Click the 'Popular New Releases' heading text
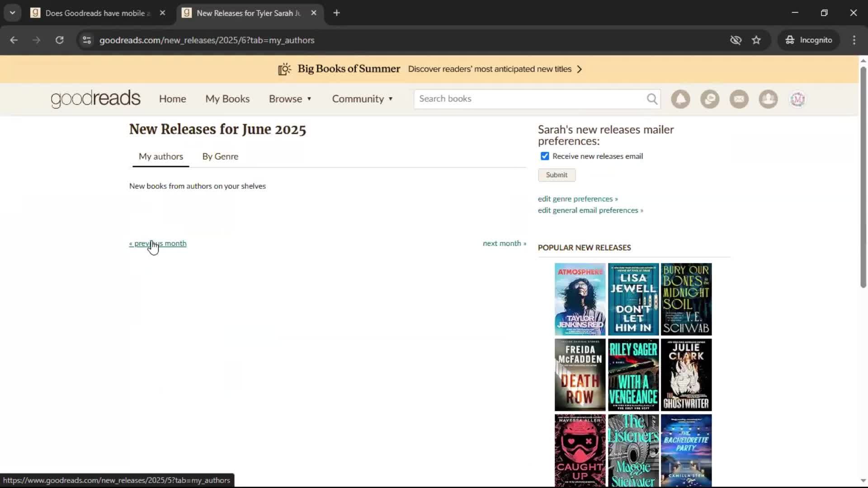 pos(584,248)
